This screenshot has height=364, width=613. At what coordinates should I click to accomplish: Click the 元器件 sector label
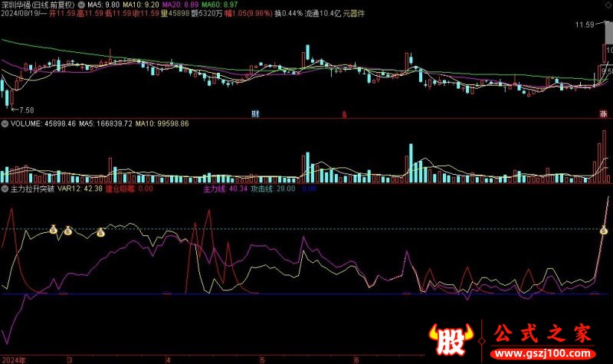(354, 14)
